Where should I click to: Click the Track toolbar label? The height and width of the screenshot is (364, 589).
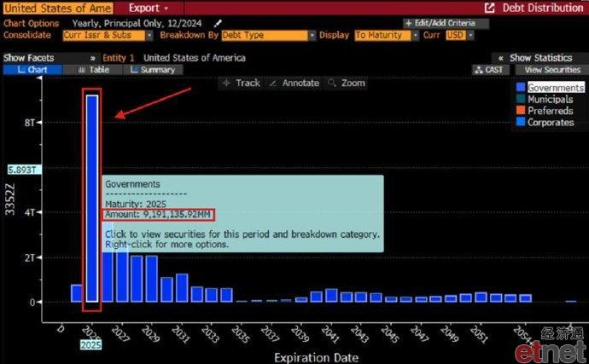[248, 83]
